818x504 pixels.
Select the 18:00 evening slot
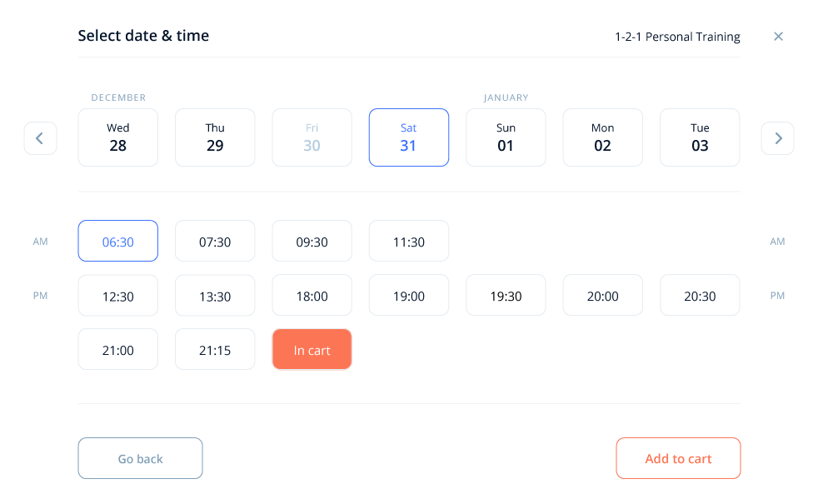312,295
